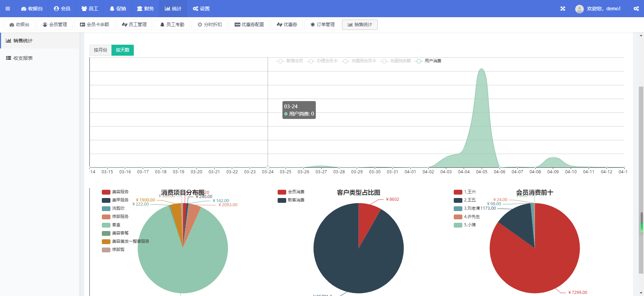
Task: Toggle the 办理会员卡 series in chart legend
Action: [x=322, y=61]
